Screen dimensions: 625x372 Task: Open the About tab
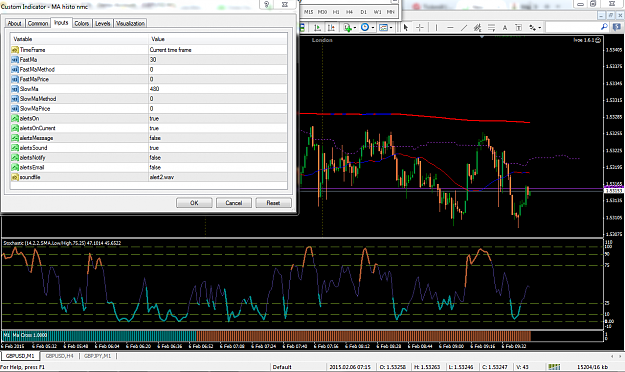pos(14,23)
